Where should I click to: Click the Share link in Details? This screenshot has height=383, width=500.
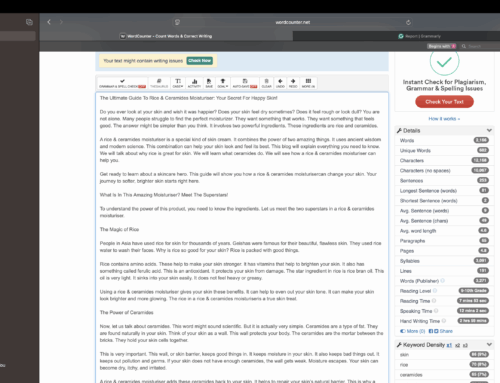[x=446, y=331]
